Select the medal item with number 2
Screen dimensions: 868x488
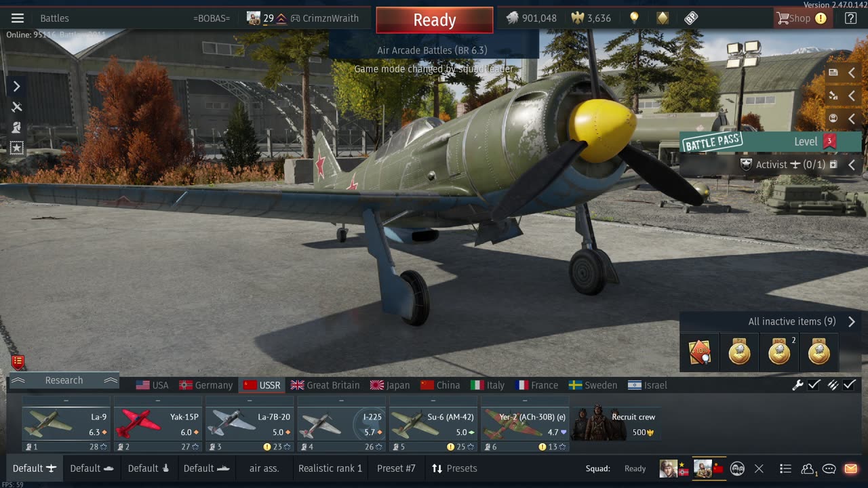[779, 352]
